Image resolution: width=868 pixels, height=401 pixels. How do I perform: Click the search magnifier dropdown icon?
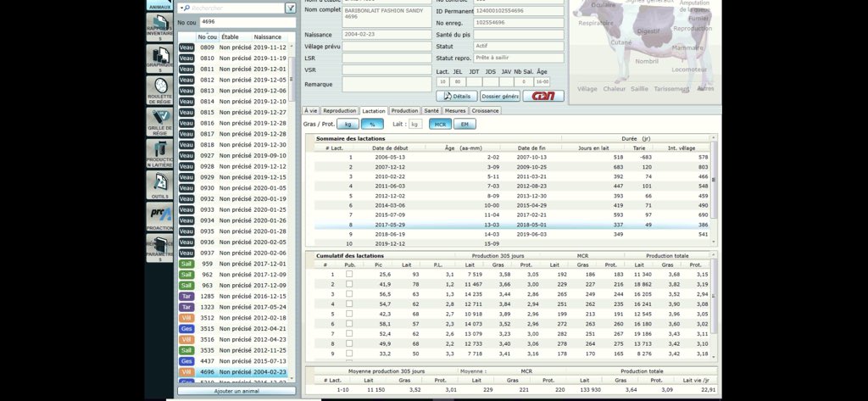184,8
